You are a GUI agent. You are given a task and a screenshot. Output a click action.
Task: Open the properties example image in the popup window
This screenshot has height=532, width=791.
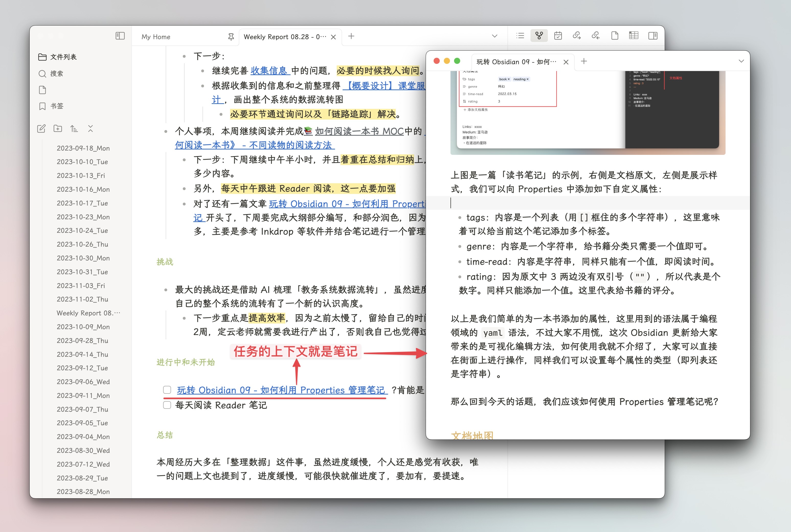[588, 113]
